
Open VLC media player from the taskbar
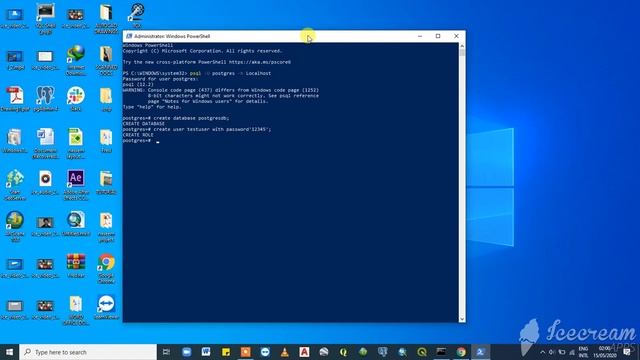pos(284,352)
